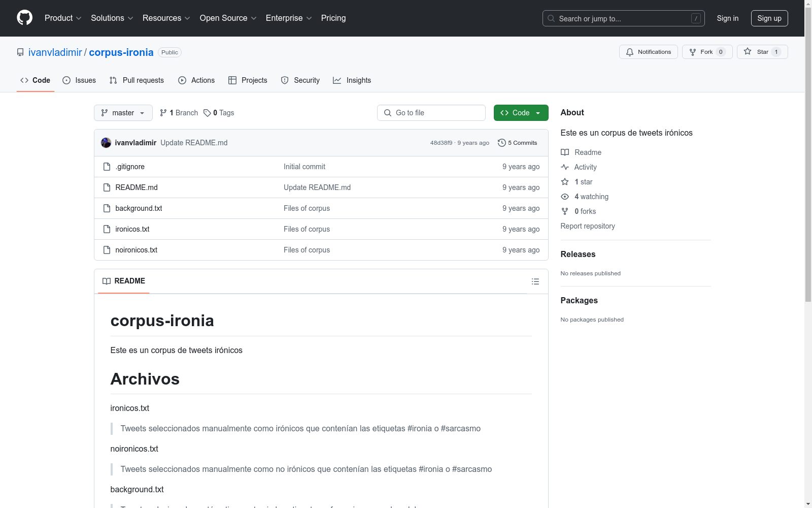Switch to the Security tab
Screen dimensions: 812x508
pos(300,80)
